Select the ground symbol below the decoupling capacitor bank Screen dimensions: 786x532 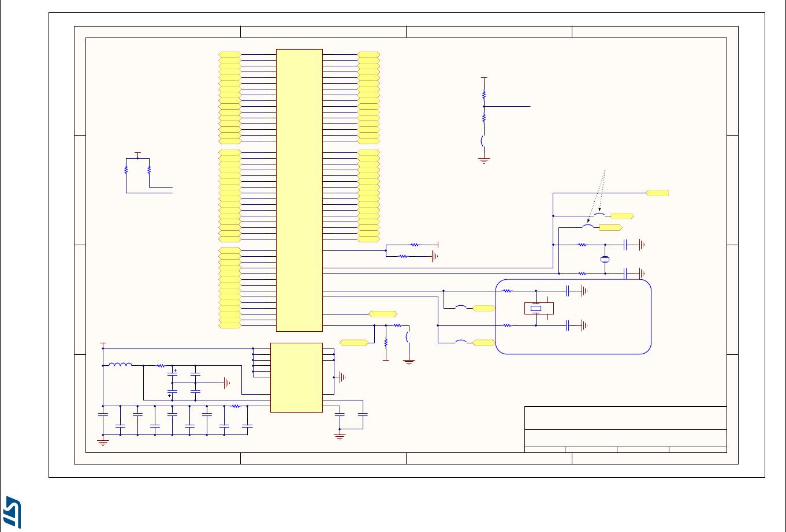[103, 443]
